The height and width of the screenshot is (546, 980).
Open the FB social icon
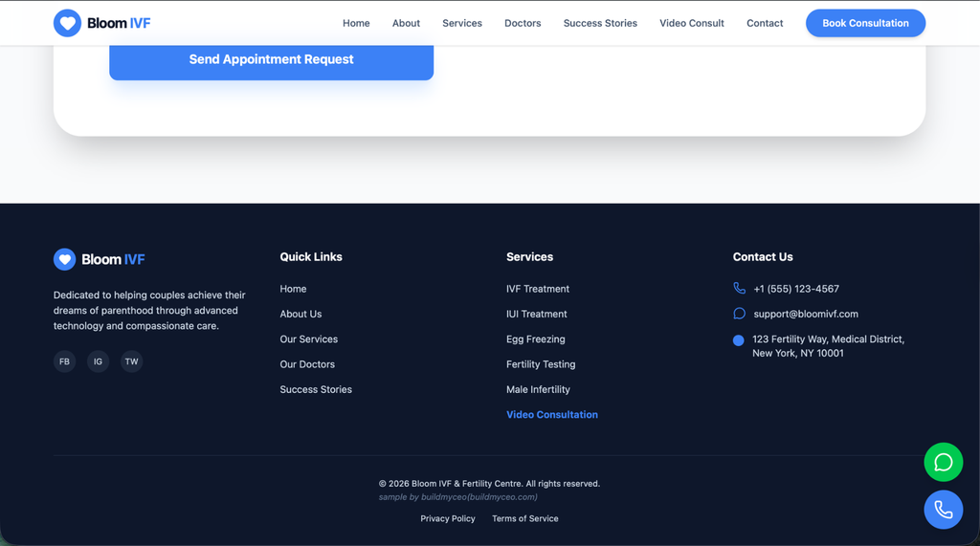point(64,361)
